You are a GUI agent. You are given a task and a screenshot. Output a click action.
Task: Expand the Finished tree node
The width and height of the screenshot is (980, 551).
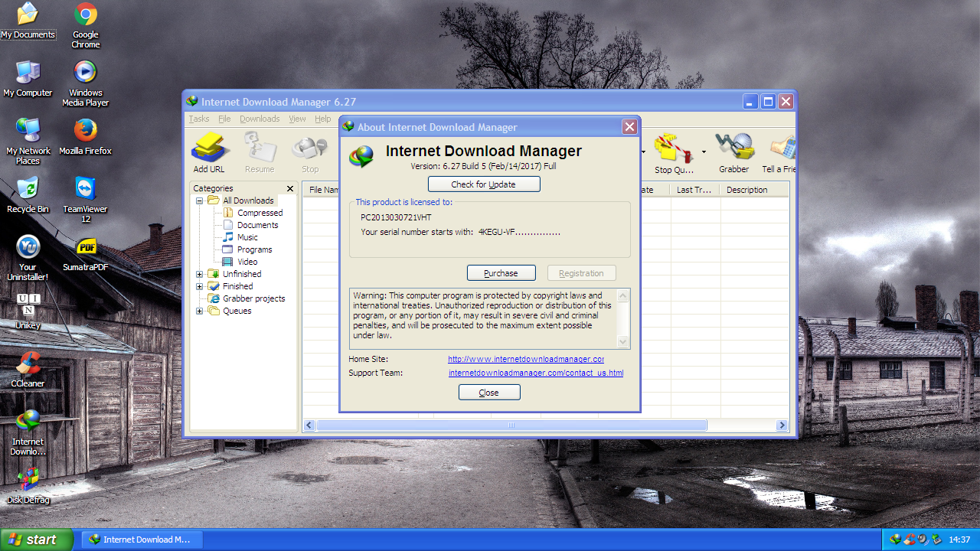tap(200, 286)
